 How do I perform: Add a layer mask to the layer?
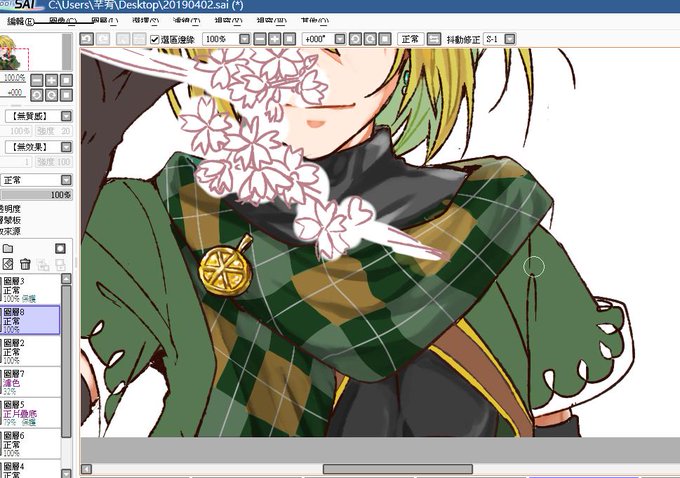point(60,249)
